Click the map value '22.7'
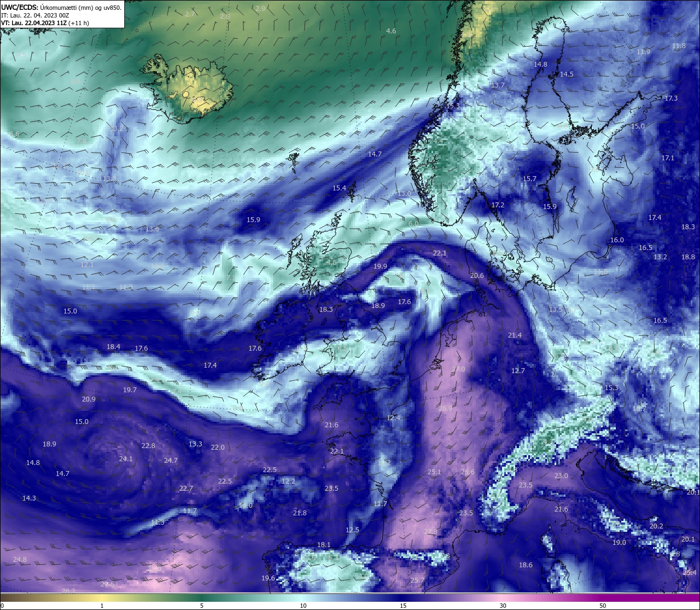This screenshot has height=610, width=700. pos(186,488)
